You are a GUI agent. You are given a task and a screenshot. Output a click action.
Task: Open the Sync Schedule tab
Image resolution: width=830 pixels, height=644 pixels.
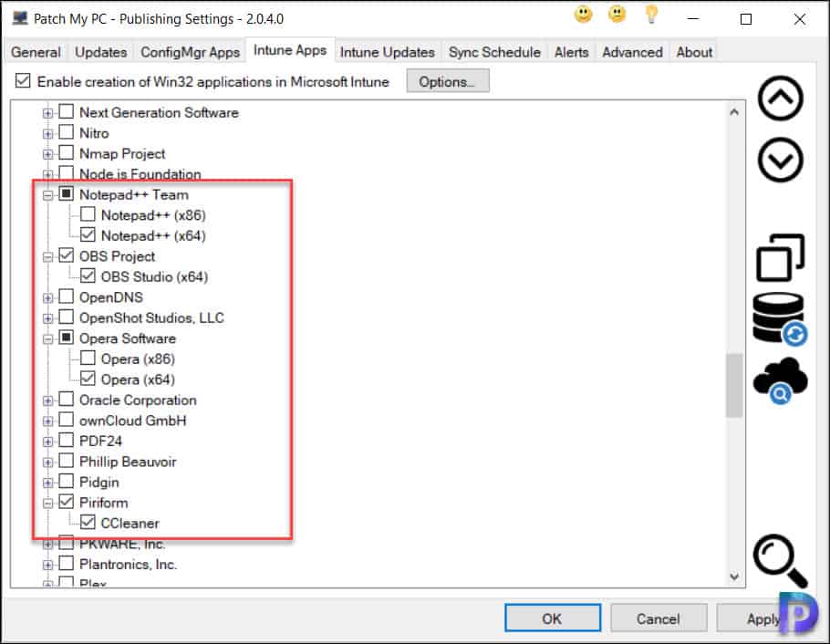[495, 52]
